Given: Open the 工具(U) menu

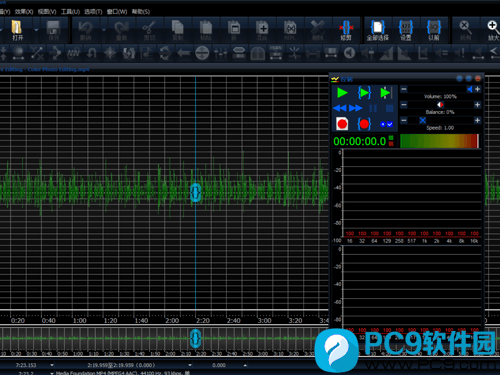Looking at the screenshot, I should click(x=70, y=12).
